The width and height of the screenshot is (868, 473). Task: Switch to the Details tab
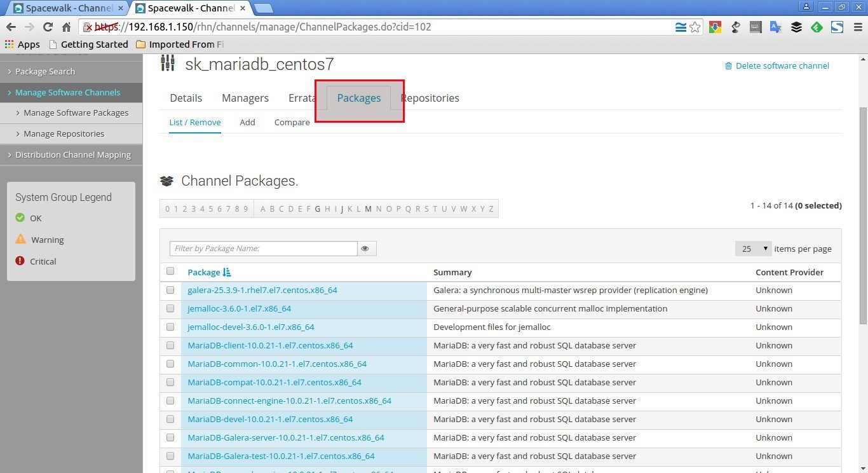click(186, 98)
